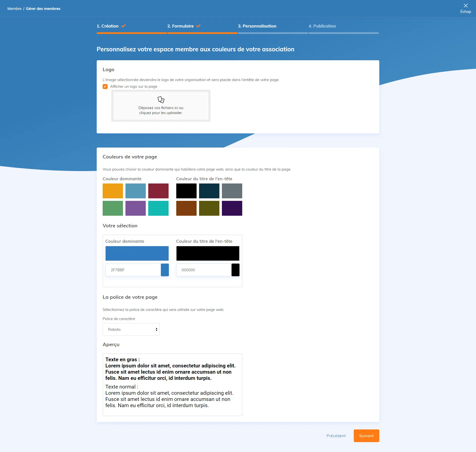Click the 'Votre sélection' heading
Image resolution: width=476 pixels, height=452 pixels.
pos(120,226)
